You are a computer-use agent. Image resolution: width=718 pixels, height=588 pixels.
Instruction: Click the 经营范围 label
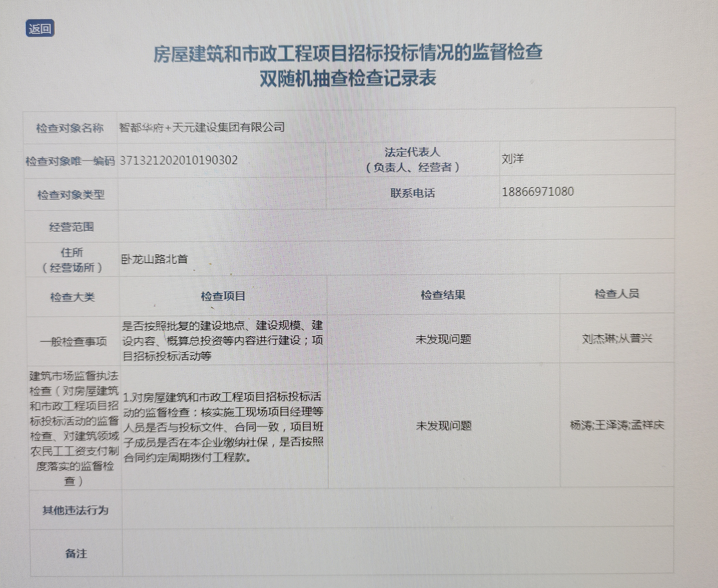tap(71, 227)
